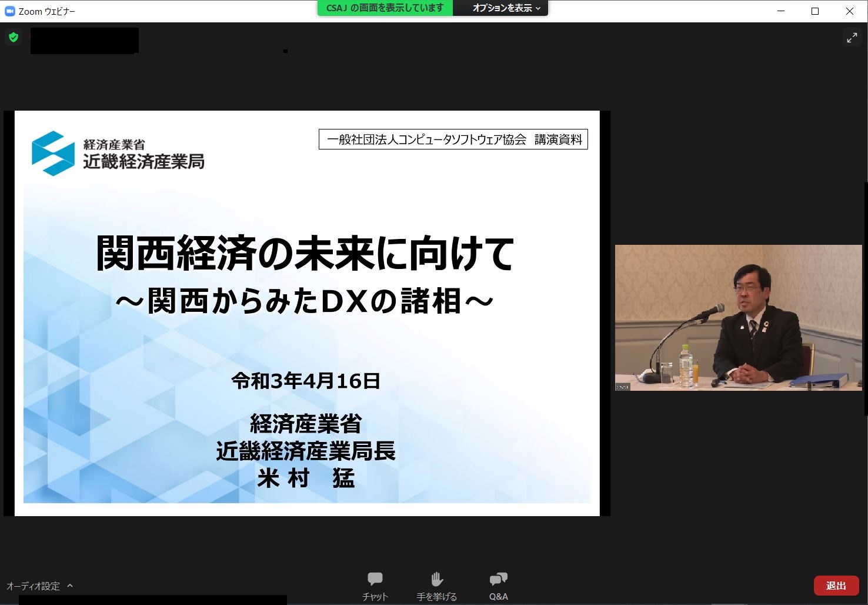The image size is (868, 605).
Task: Expand the オーディオ設定 audio settings caret
Action: click(x=70, y=586)
